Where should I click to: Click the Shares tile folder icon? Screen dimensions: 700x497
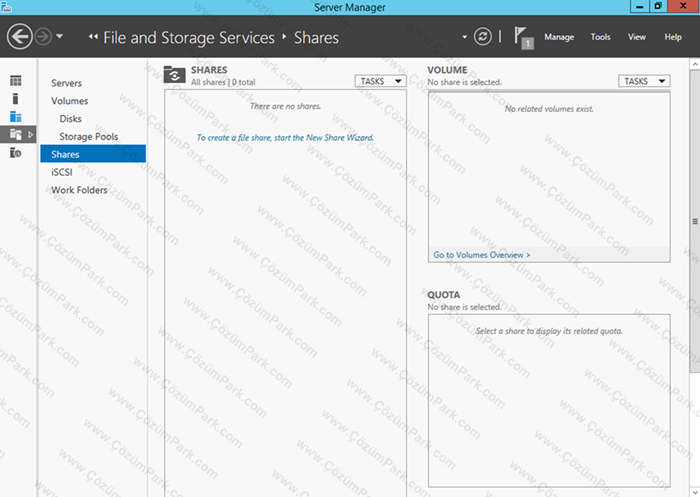175,75
